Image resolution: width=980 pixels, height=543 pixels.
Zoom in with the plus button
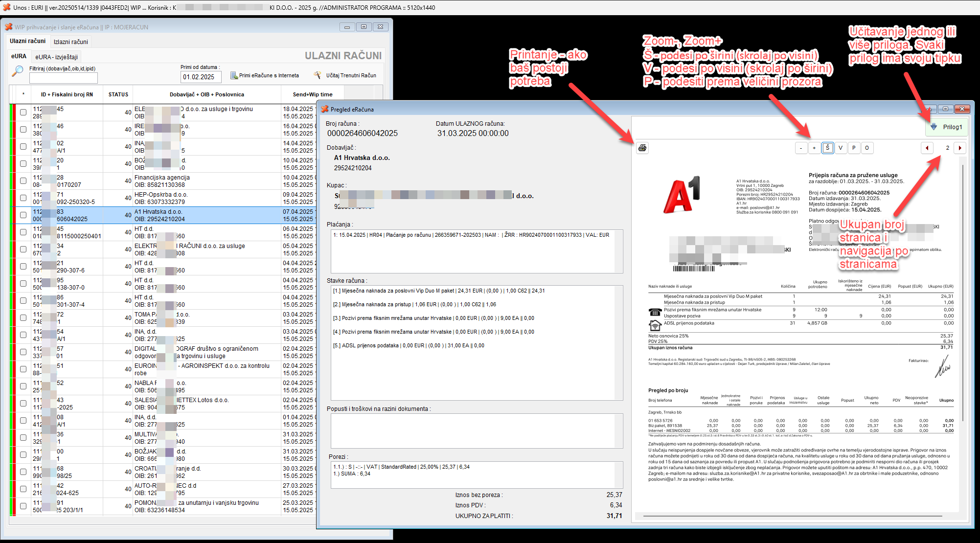[x=814, y=148]
